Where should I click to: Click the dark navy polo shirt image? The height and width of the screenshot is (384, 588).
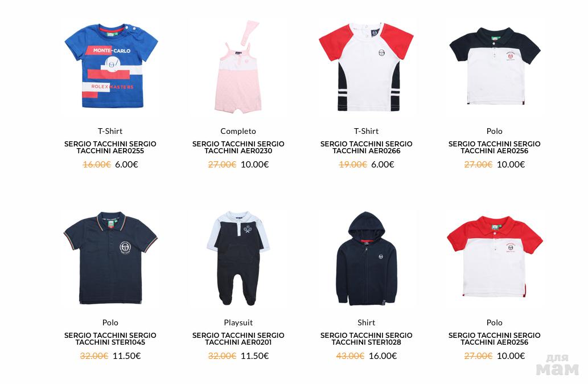point(110,258)
